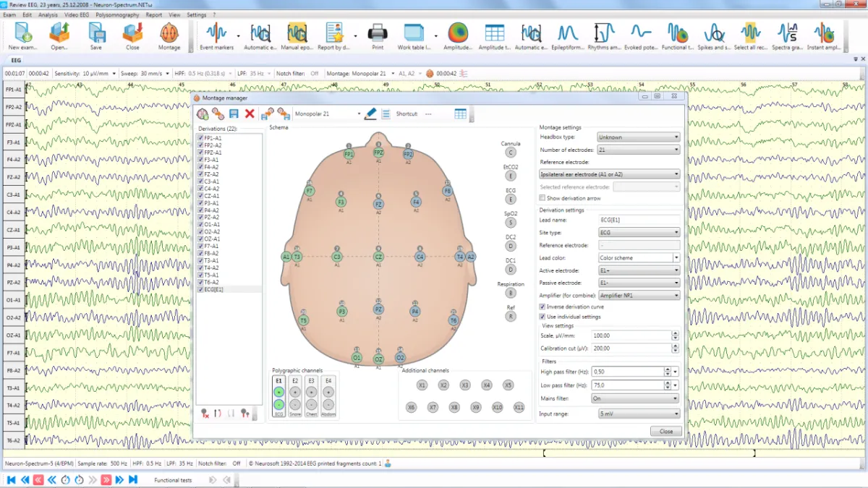Toggle the FP1-A1 derivation checkbox
Image resolution: width=868 pixels, height=488 pixels.
(201, 138)
